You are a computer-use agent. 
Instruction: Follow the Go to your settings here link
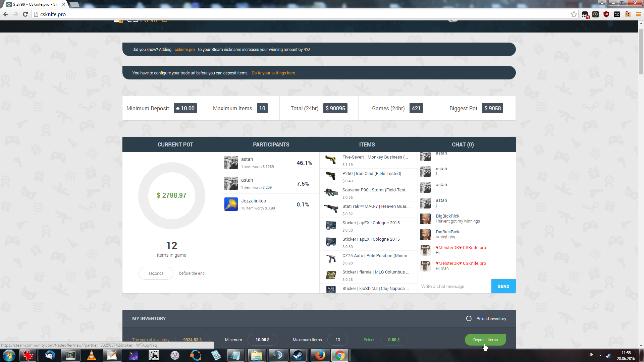click(x=274, y=73)
